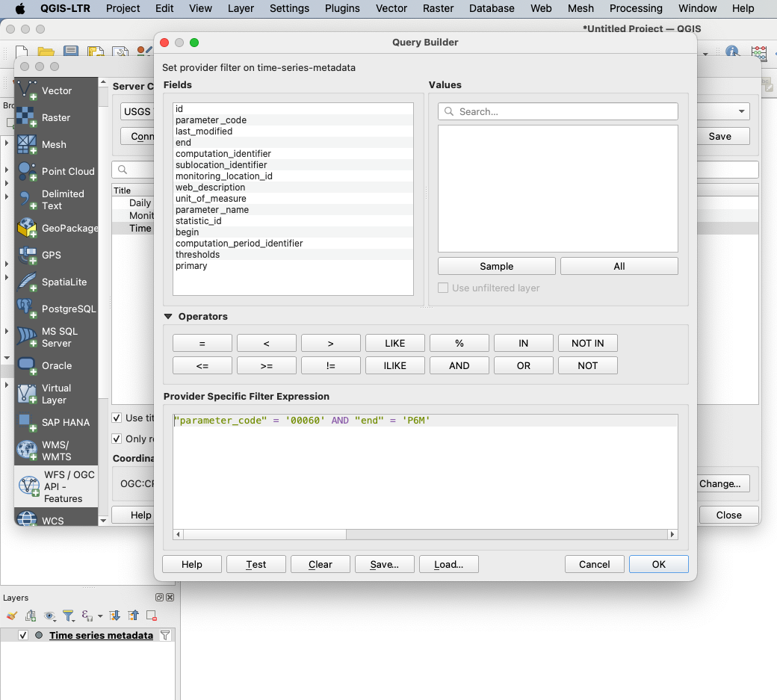Click the All values button

[x=619, y=266]
